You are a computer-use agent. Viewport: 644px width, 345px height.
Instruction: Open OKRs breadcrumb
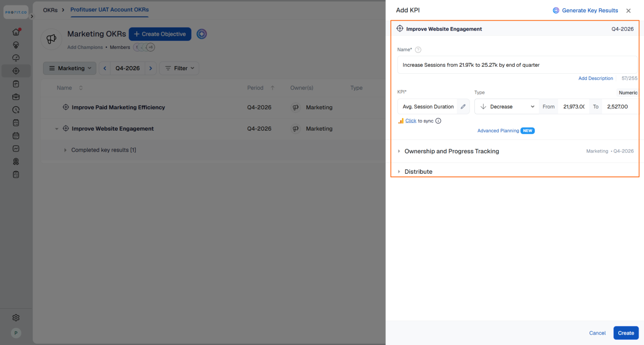point(50,10)
